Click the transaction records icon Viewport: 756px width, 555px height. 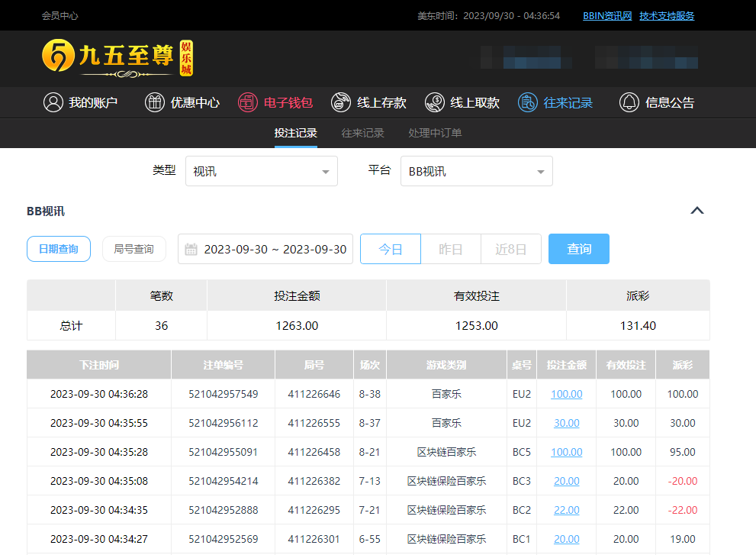pos(528,102)
